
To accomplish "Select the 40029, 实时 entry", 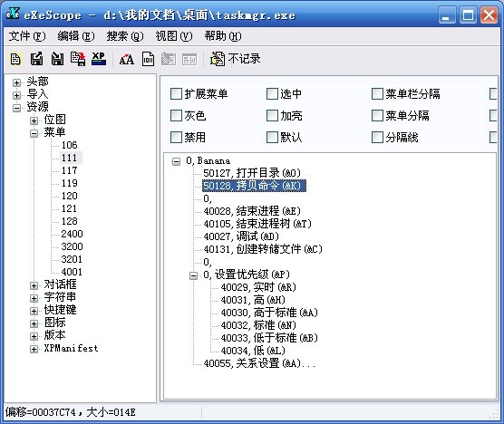I will click(258, 287).
